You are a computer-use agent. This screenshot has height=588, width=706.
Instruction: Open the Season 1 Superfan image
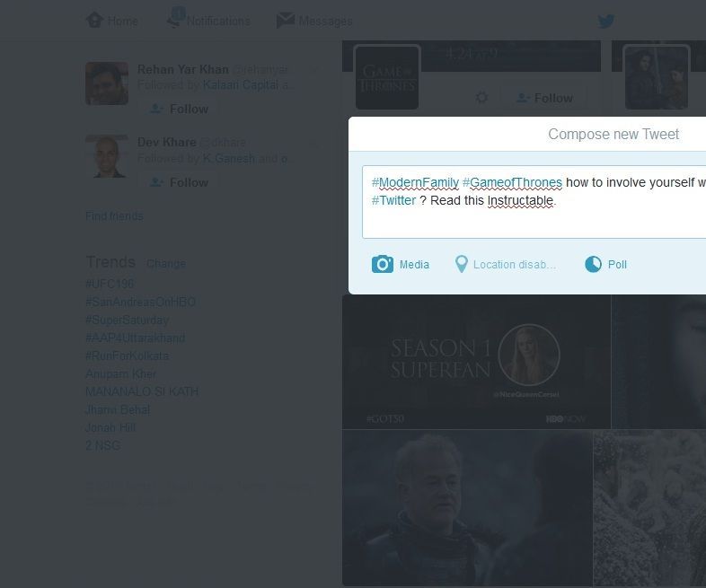(x=476, y=362)
